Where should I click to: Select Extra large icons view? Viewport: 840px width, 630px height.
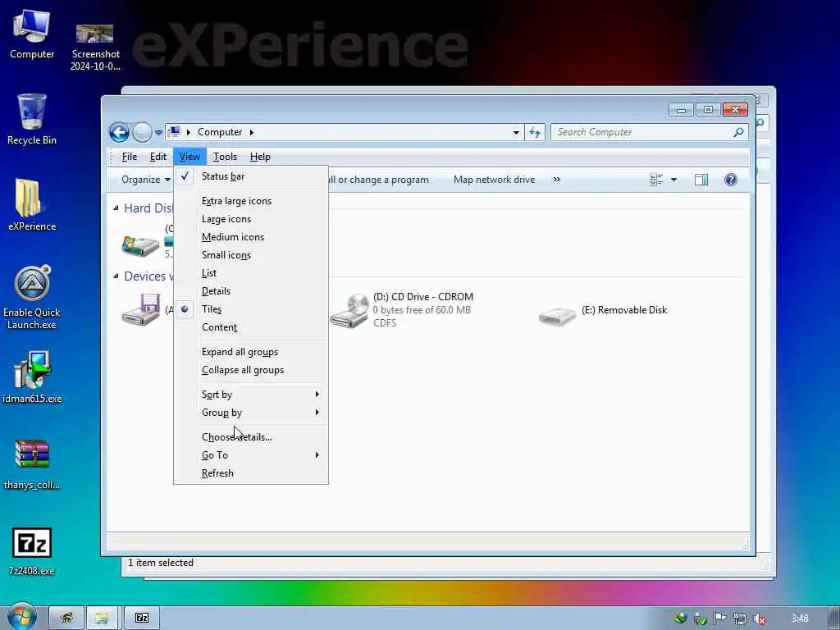pyautogui.click(x=251, y=201)
